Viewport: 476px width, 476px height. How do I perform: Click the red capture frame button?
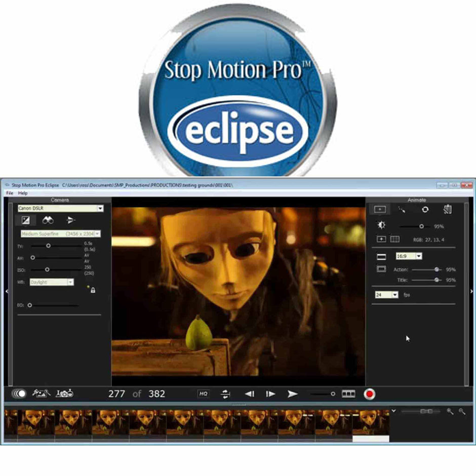[369, 394]
